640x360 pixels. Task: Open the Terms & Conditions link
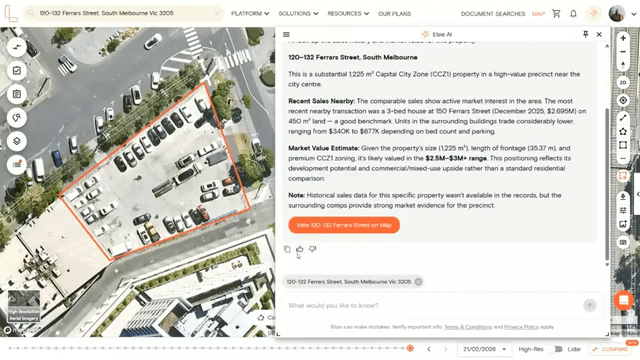468,327
